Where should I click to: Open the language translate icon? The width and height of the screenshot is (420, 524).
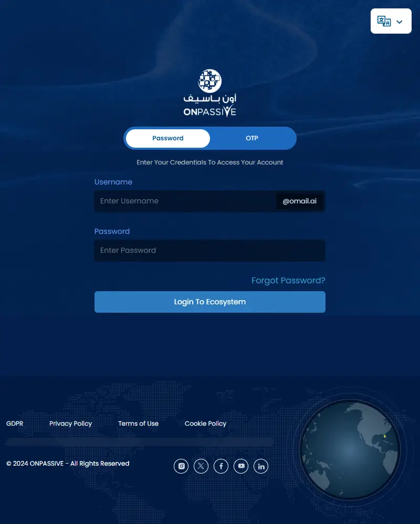pyautogui.click(x=384, y=21)
